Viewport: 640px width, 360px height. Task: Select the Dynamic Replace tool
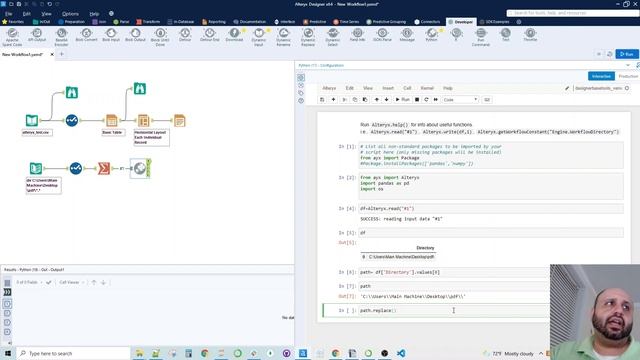coord(308,37)
